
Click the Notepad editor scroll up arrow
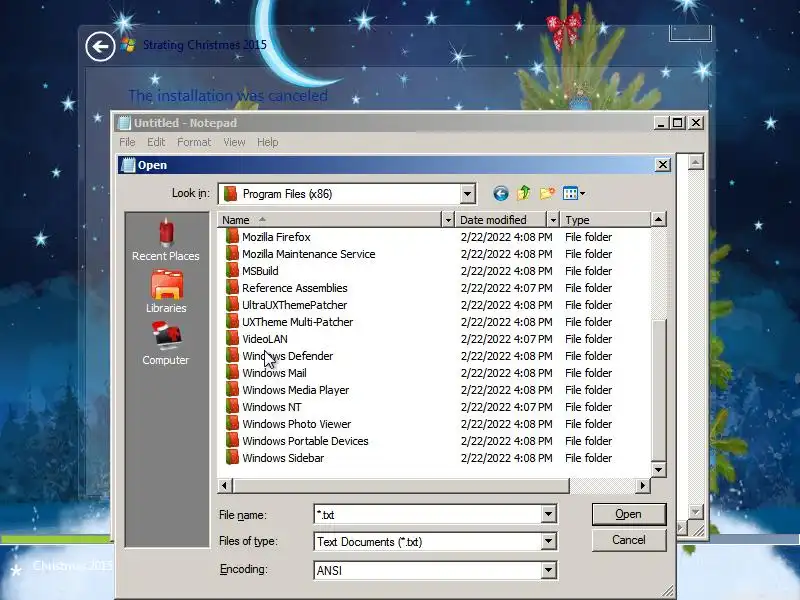(x=695, y=162)
